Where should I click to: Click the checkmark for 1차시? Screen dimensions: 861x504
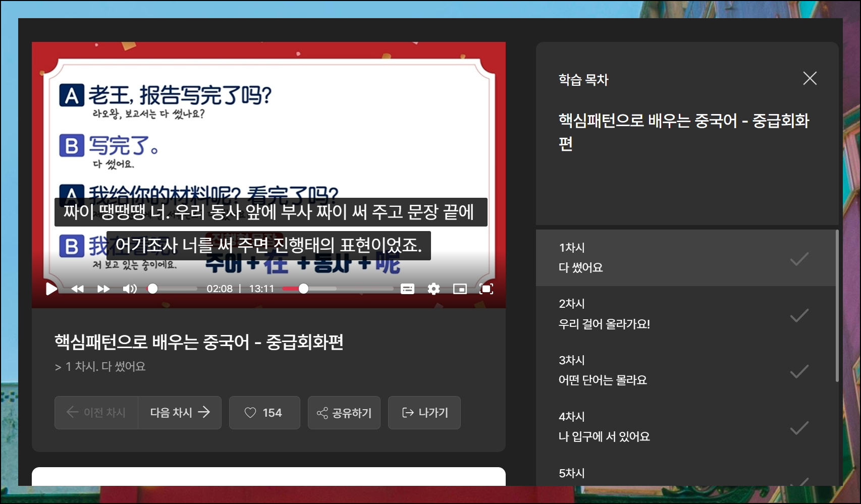pyautogui.click(x=799, y=259)
